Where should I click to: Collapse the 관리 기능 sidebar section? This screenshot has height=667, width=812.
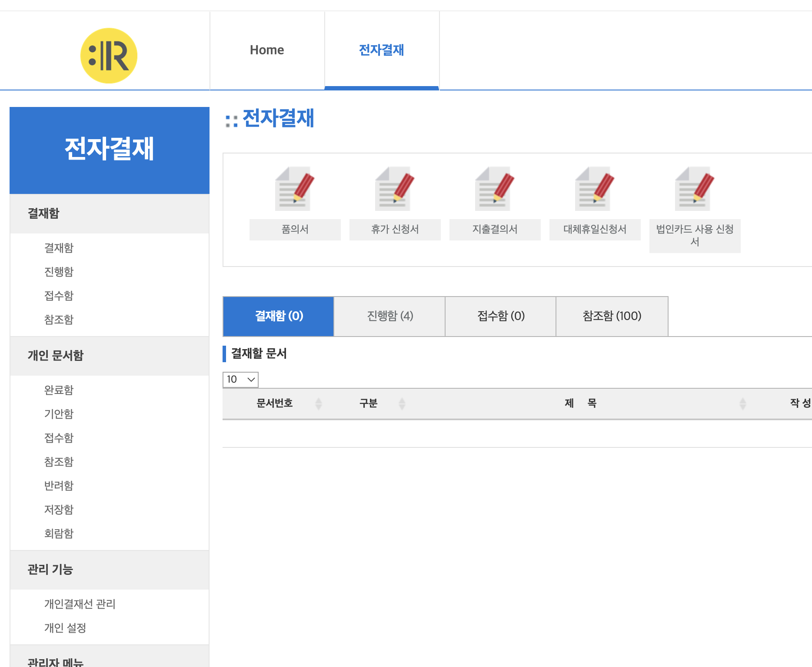click(110, 570)
